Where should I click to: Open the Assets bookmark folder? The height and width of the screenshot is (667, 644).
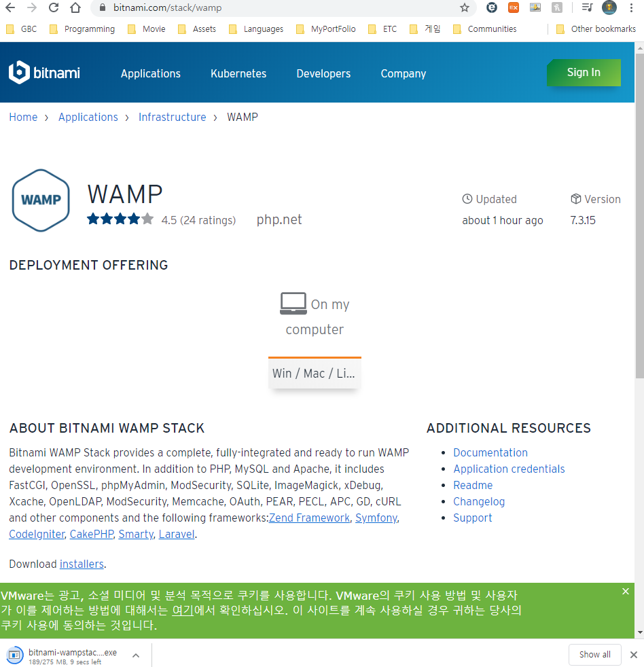click(197, 29)
